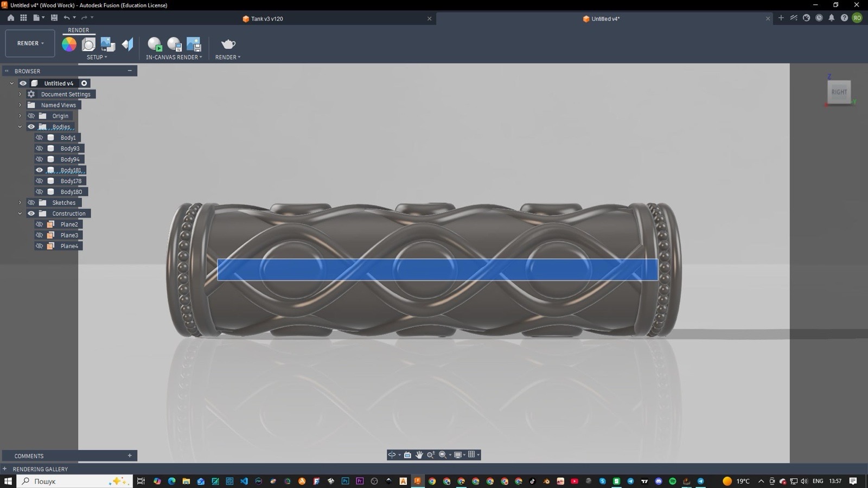Start In-Canvas Render
868x488 pixels.
(155, 44)
